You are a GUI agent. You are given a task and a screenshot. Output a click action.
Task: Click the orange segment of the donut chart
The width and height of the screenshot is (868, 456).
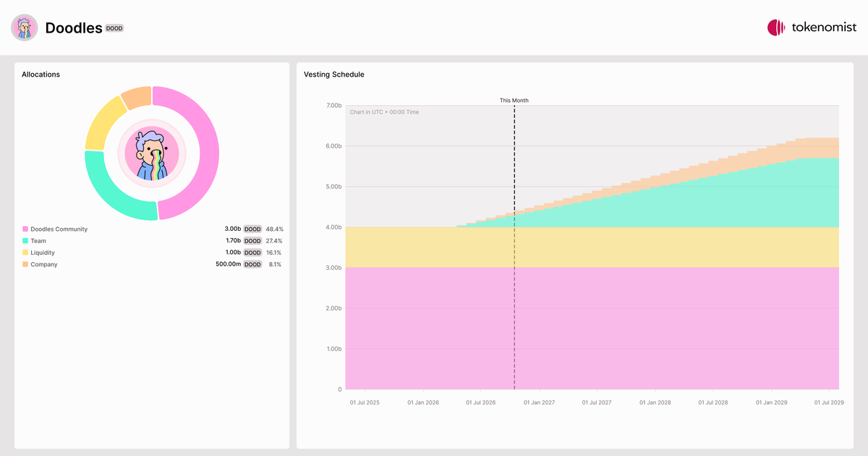(137, 96)
